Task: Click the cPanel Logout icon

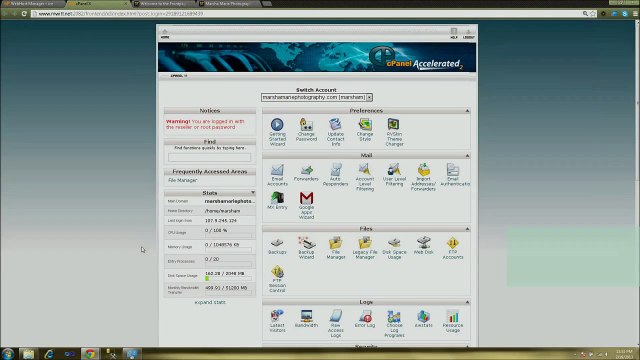Action: point(468,33)
